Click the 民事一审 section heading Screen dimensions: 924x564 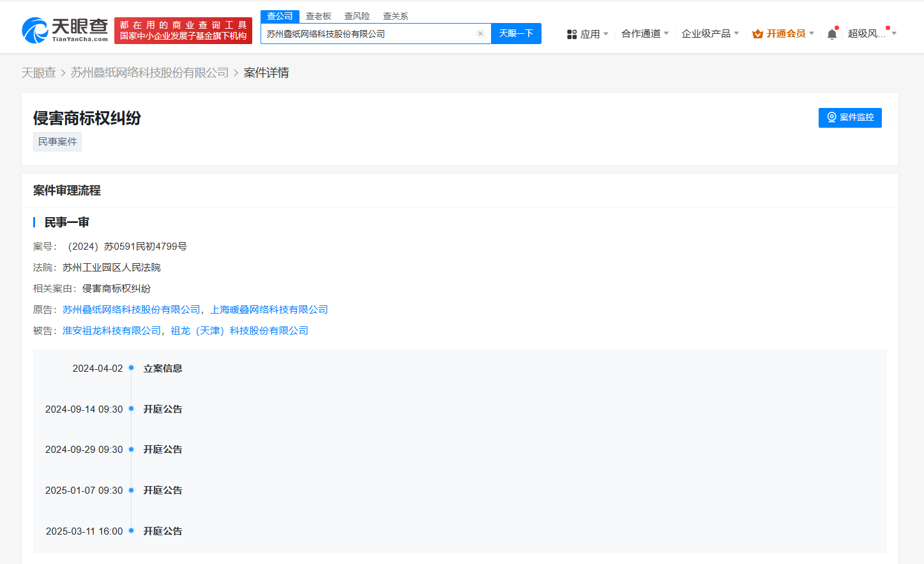66,222
